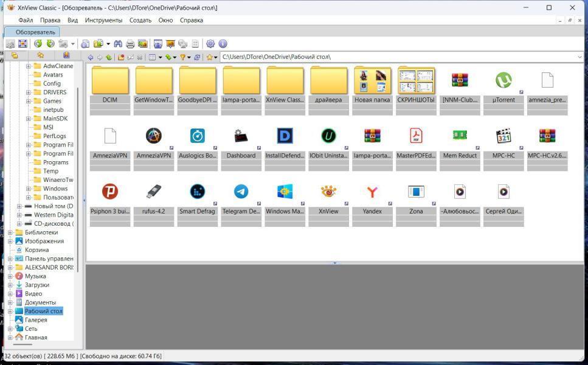Select the Telegram Desktop shortcut thumbnail

pyautogui.click(x=241, y=192)
